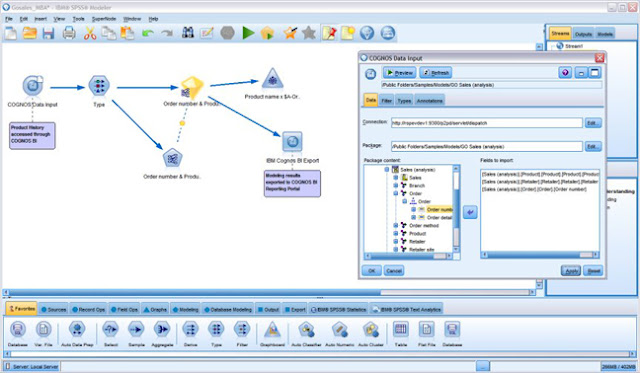
Task: Click the Apply button
Action: click(x=571, y=271)
